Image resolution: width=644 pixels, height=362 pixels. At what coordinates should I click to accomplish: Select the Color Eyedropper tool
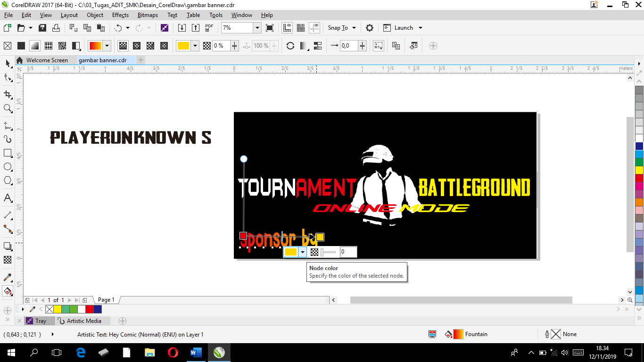8,277
